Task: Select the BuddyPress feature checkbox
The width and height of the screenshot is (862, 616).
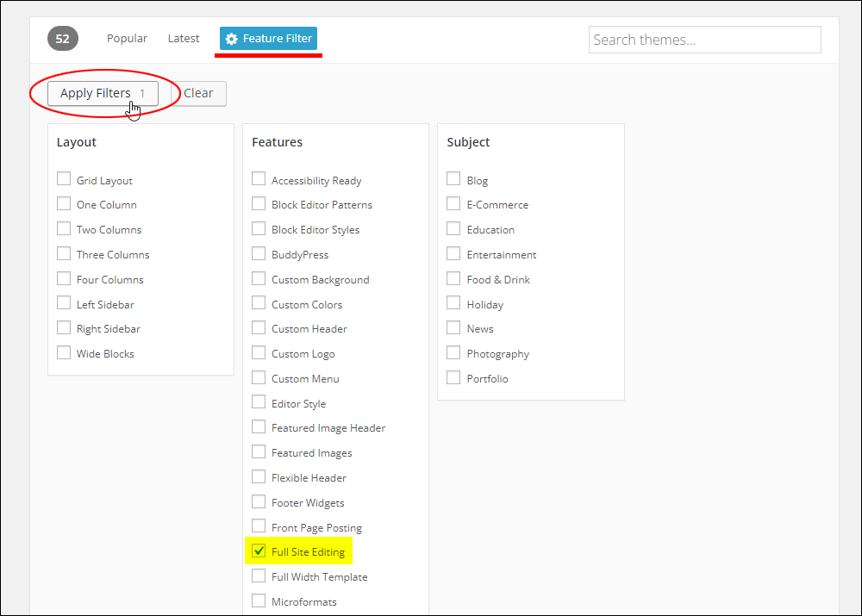Action: tap(259, 253)
